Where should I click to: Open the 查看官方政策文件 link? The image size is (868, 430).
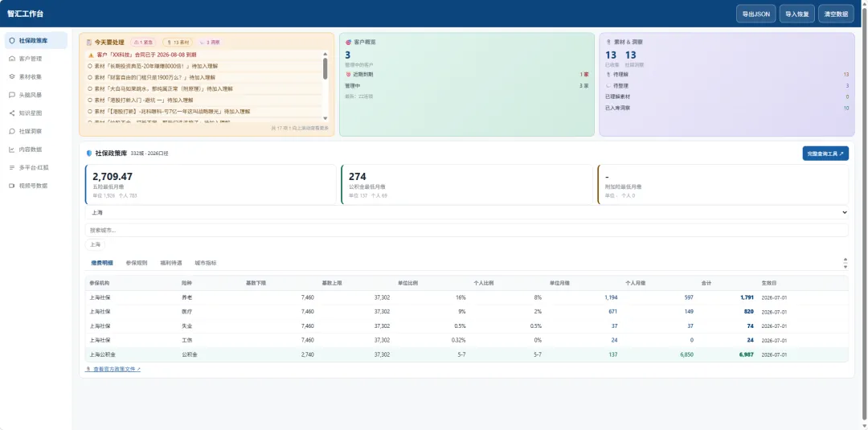113,369
